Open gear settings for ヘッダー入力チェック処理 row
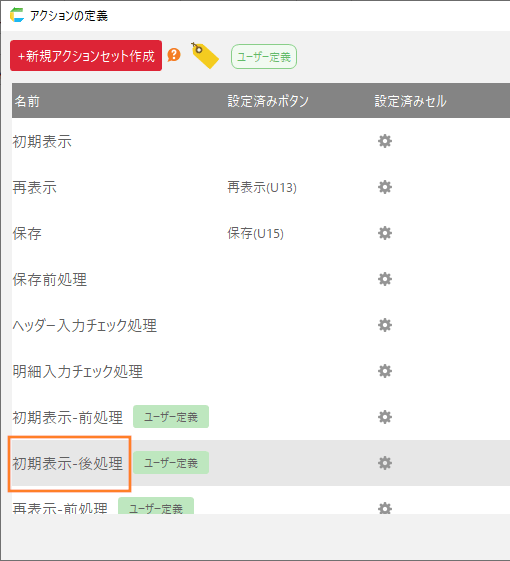Viewport: 510px width, 561px height. (385, 325)
